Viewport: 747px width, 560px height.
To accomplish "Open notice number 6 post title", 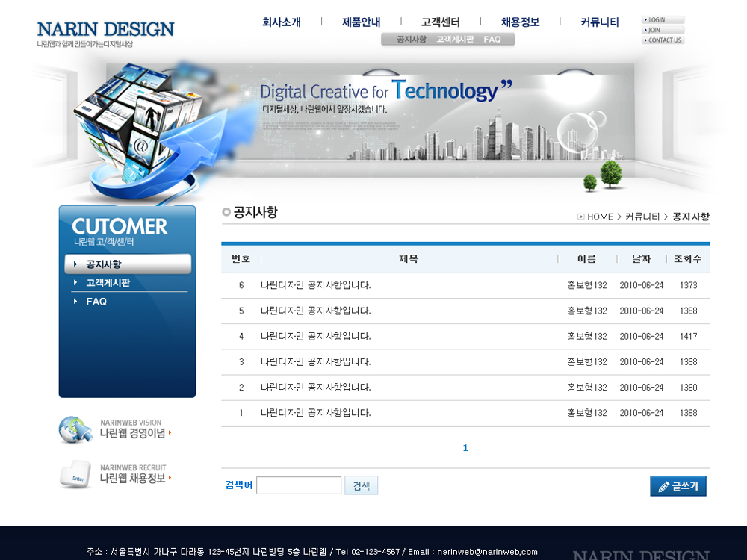I will tap(315, 285).
